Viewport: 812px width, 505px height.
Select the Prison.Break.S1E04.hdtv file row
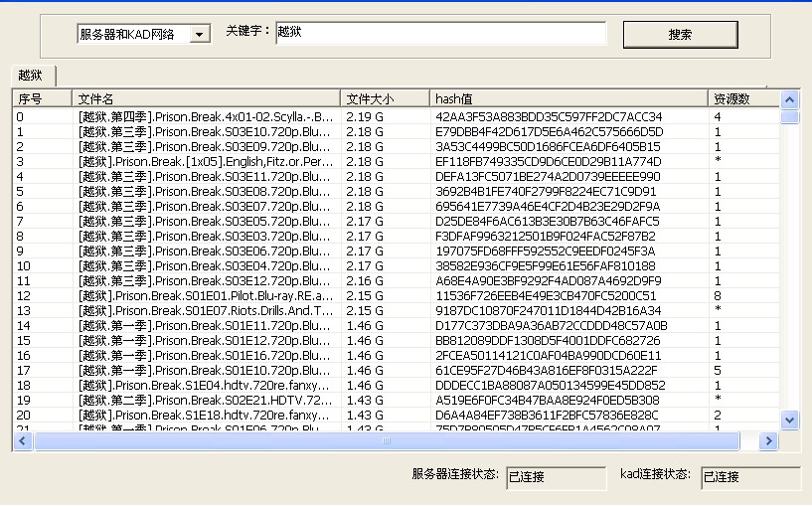[x=396, y=386]
